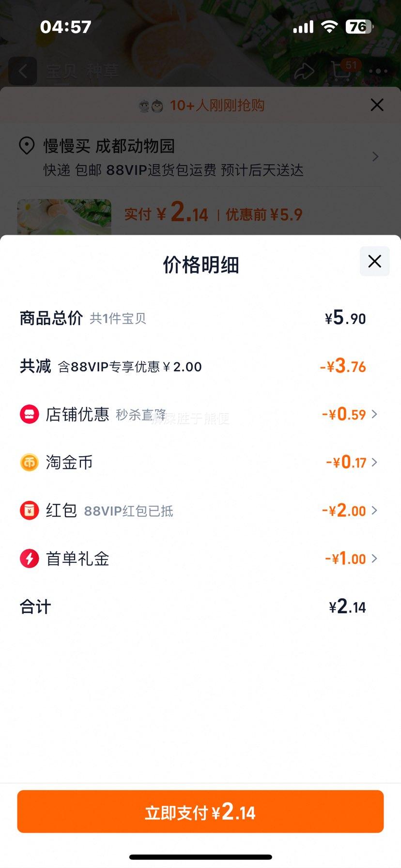The image size is (401, 868).
Task: Close the 价格明细 price detail sheet
Action: [374, 262]
